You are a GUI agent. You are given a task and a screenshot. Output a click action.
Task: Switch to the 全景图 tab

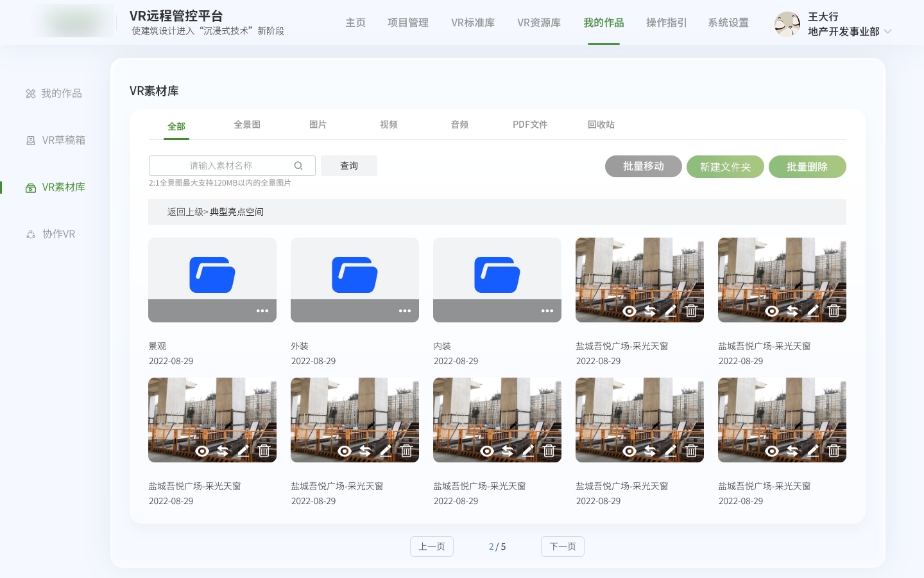pos(247,125)
